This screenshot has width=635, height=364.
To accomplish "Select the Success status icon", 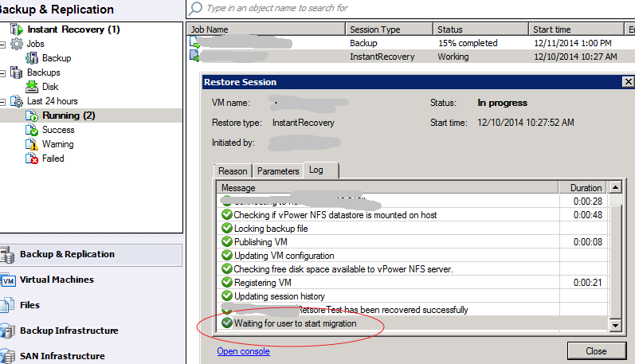I will (x=32, y=130).
